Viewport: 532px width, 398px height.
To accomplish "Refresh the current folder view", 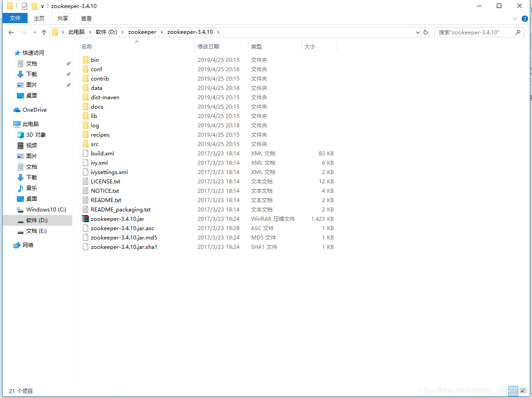I will tap(426, 32).
